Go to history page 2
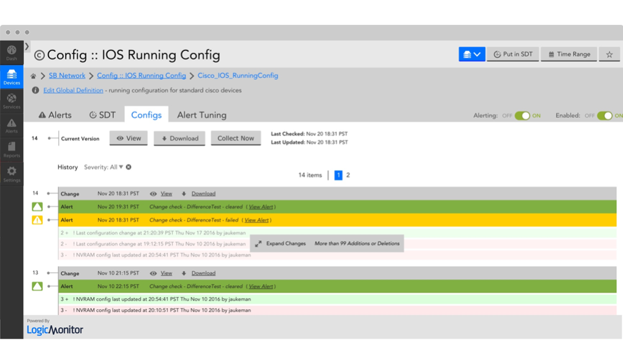This screenshot has height=364, width=623. 348,175
